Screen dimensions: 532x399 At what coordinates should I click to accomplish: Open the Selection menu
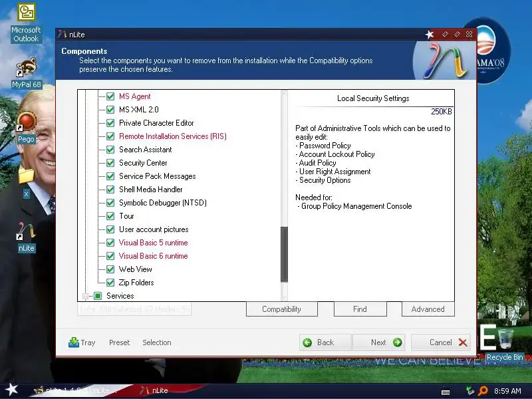[x=157, y=342]
